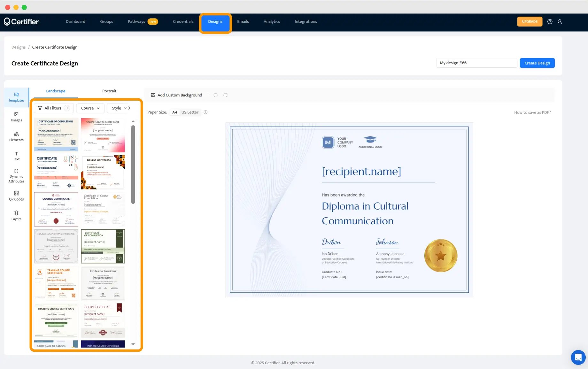
Task: Open How to save as PDF link
Action: (x=532, y=112)
